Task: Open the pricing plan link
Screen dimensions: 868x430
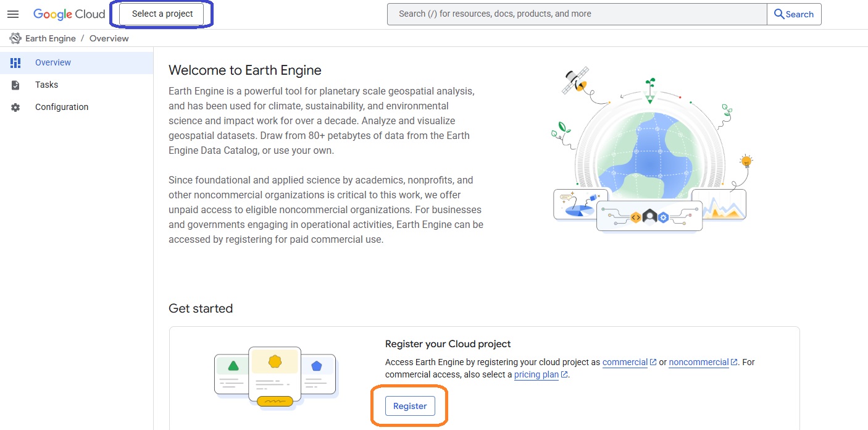Action: coord(536,374)
